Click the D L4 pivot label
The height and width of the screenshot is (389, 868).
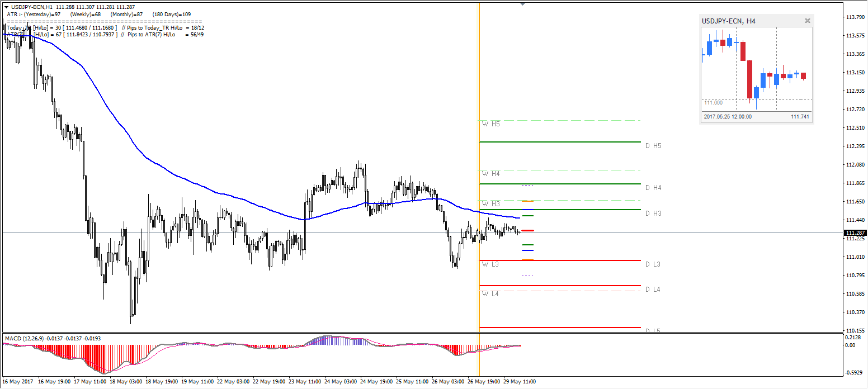click(x=653, y=290)
